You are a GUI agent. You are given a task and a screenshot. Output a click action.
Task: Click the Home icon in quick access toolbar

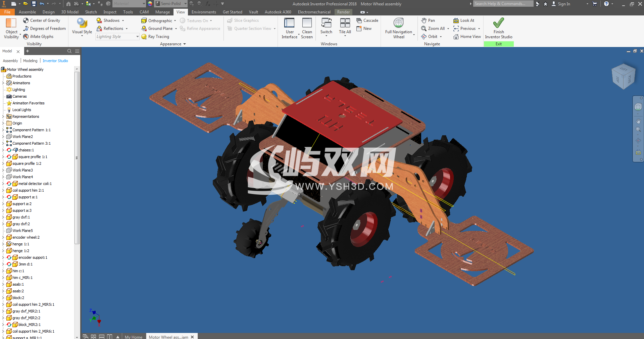pos(68,4)
